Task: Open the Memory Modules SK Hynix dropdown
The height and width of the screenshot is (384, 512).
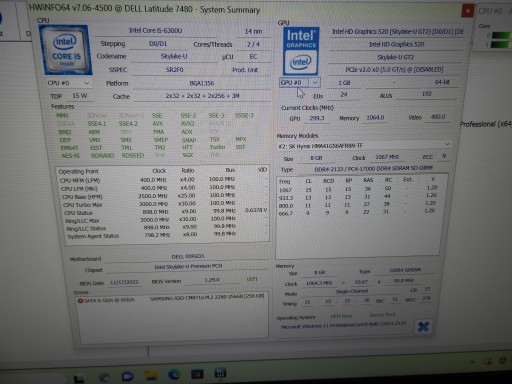Action: (x=364, y=145)
